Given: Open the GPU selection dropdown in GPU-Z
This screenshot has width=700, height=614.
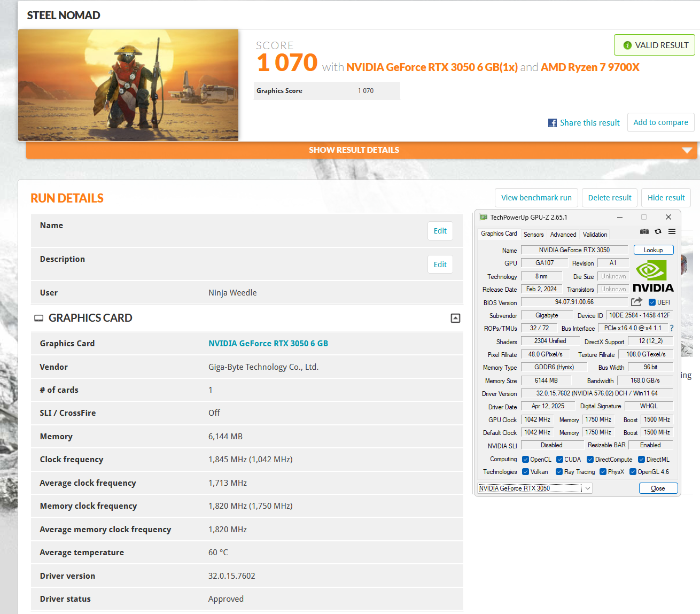Looking at the screenshot, I should (x=535, y=488).
